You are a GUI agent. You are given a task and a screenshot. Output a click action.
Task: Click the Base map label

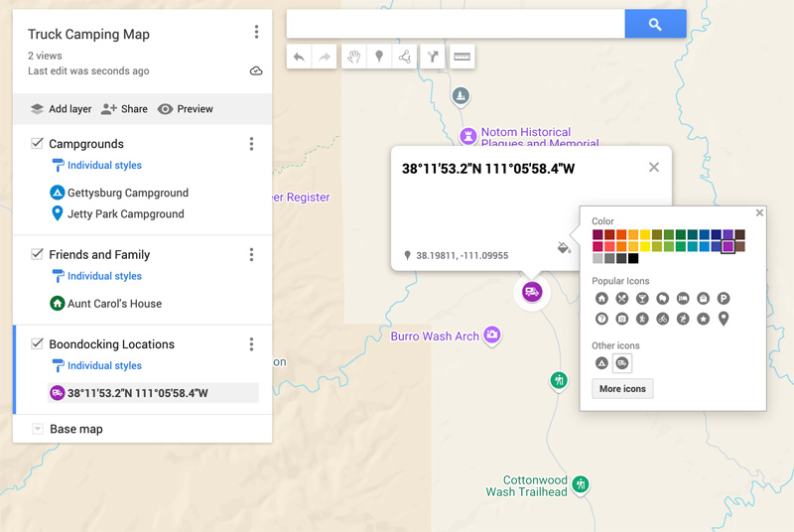pyautogui.click(x=76, y=429)
